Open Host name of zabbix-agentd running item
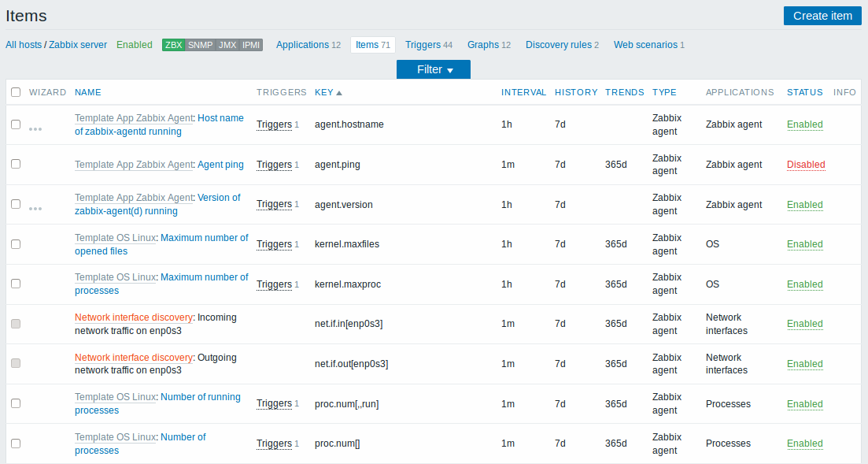This screenshot has width=868, height=464. click(160, 124)
